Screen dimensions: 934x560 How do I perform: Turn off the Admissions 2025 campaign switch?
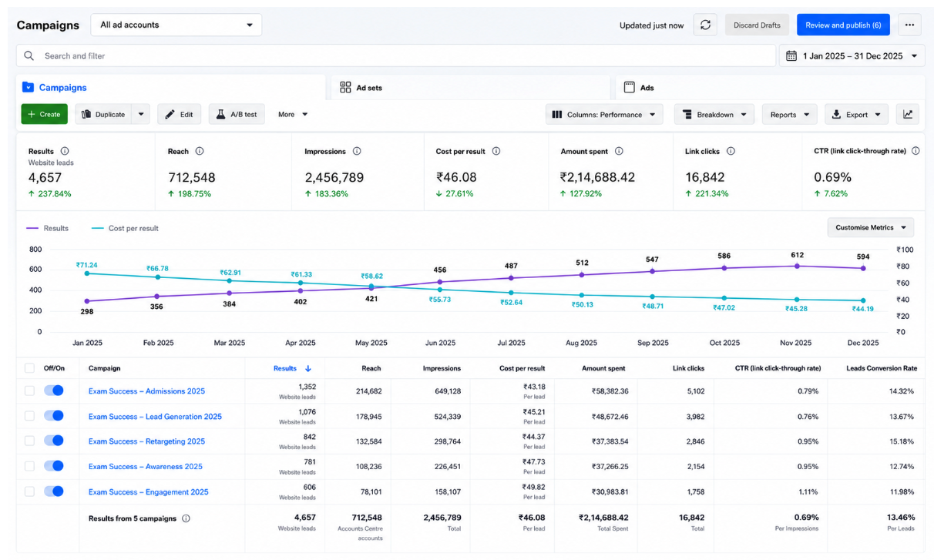click(x=54, y=391)
